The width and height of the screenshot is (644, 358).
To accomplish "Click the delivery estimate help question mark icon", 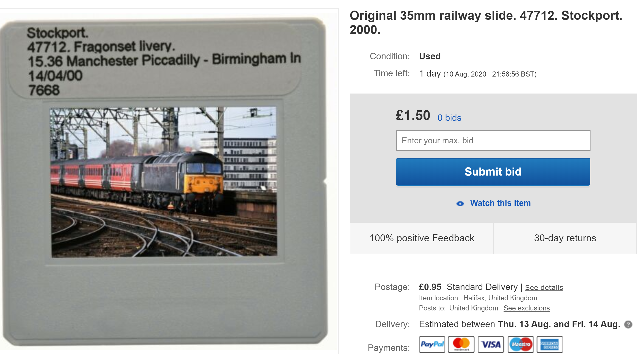I will 628,324.
